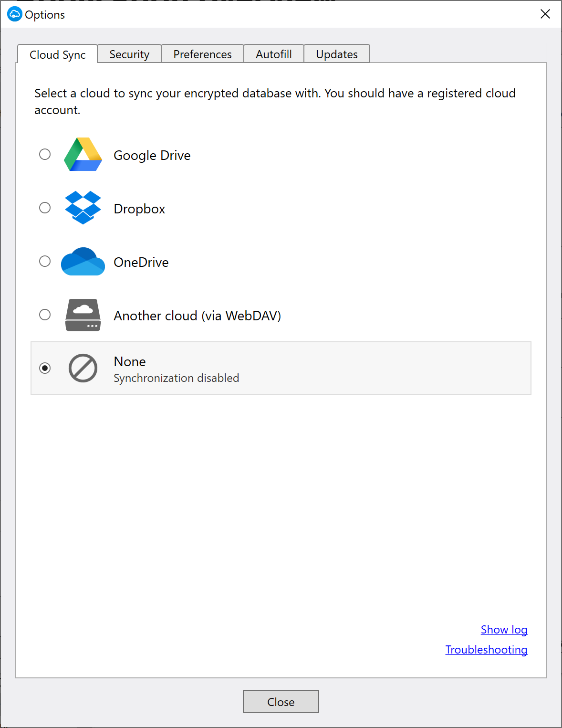
Task: Open the Security tab
Action: [129, 54]
